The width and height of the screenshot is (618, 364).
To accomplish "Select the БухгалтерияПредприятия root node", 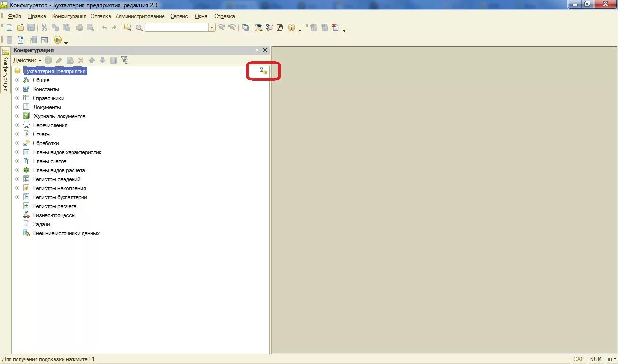I will click(55, 71).
